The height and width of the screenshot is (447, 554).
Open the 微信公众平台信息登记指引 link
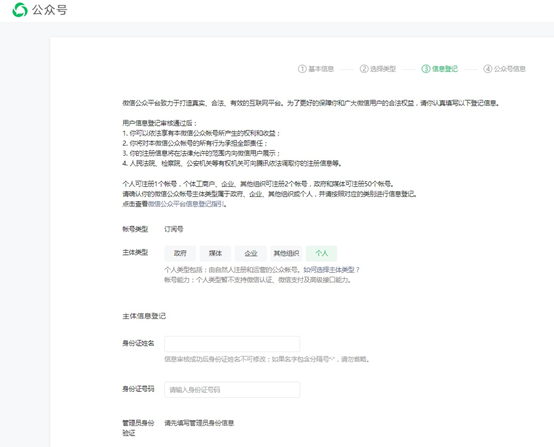point(186,204)
